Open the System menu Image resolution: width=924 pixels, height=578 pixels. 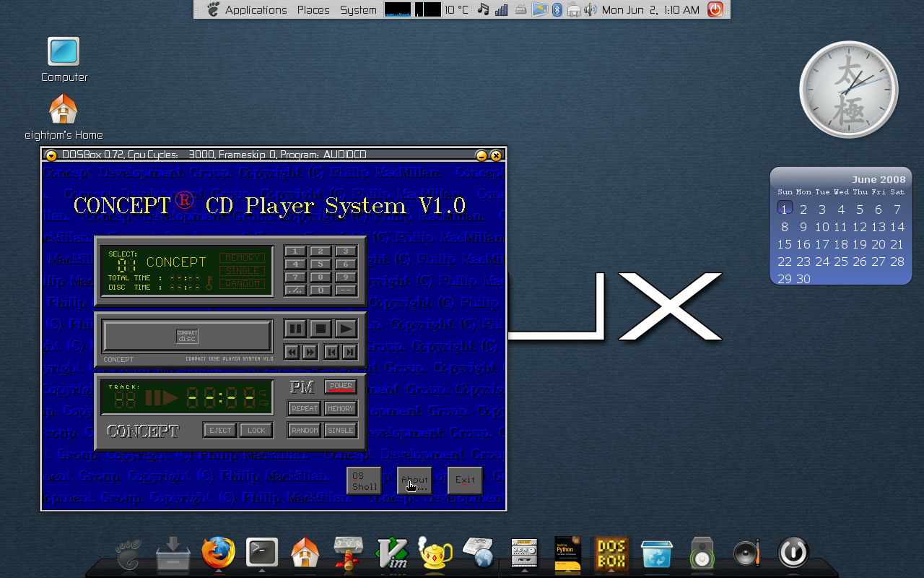(x=358, y=10)
